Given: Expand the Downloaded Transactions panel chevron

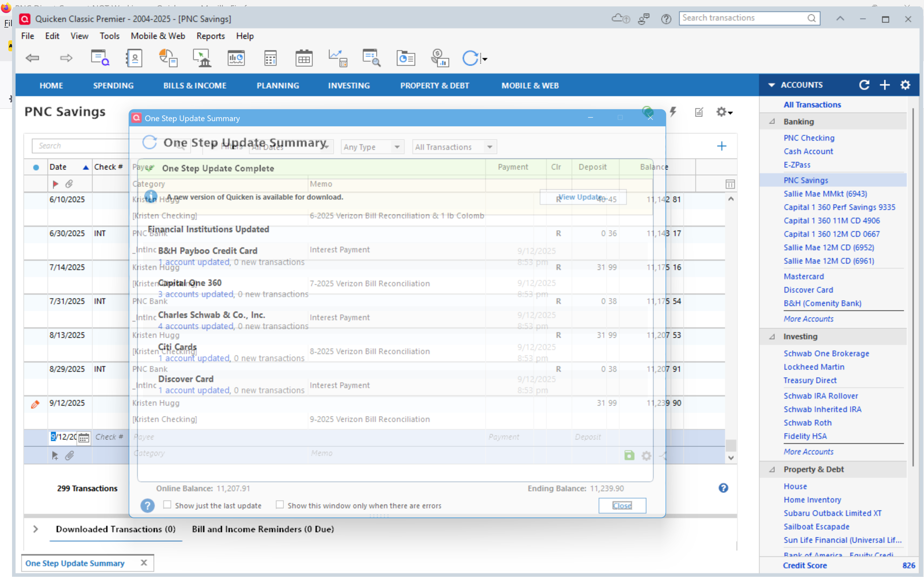Looking at the screenshot, I should click(36, 529).
